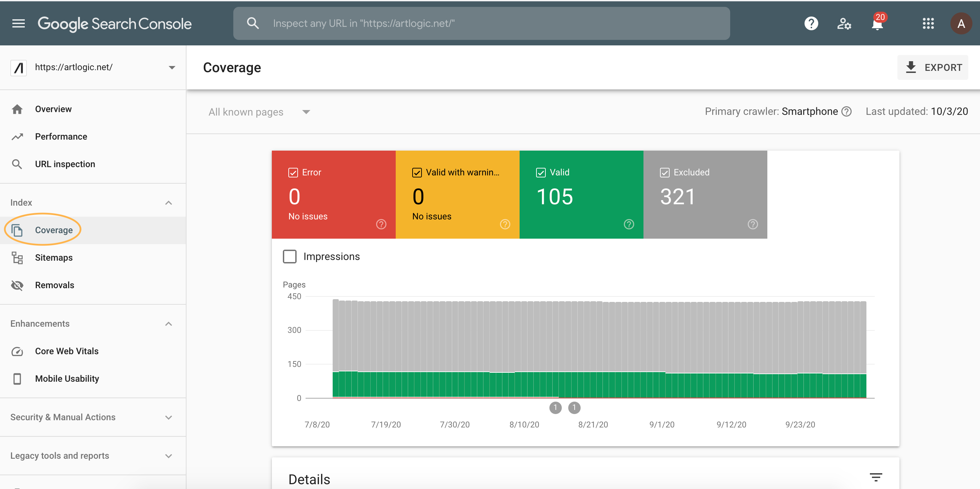The image size is (980, 489).
Task: Click help icon on the Excluded card
Action: click(x=753, y=224)
